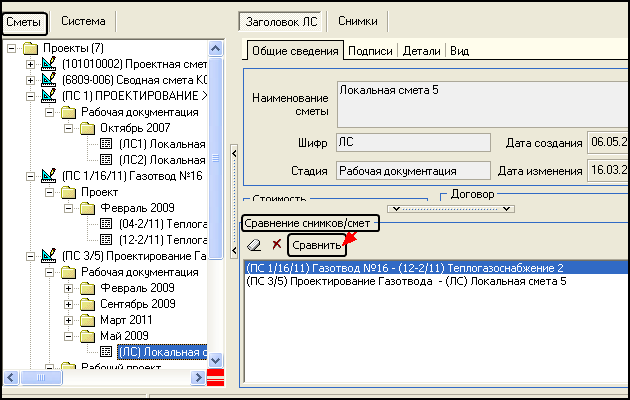Click the (101010002) Проектная смета project icon
The width and height of the screenshot is (630, 400).
(48, 64)
